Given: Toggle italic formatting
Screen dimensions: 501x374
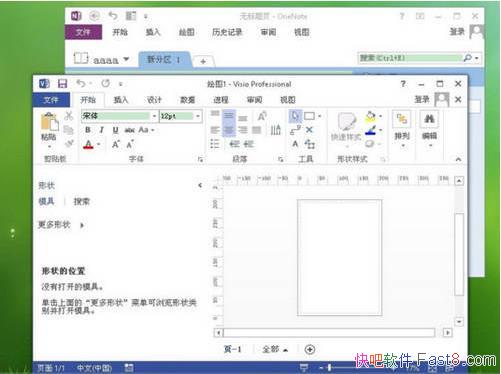Looking at the screenshot, I should [102, 130].
